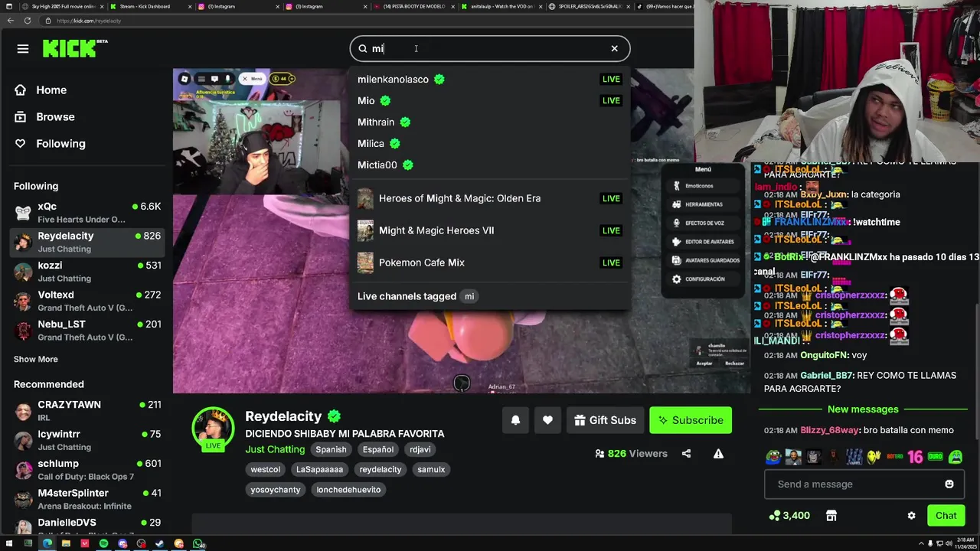Click the green Subscribe button
The image size is (980, 551).
[x=691, y=420]
